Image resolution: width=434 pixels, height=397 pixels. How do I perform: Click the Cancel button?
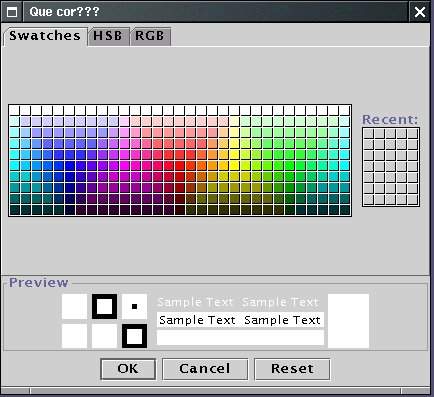click(x=205, y=369)
